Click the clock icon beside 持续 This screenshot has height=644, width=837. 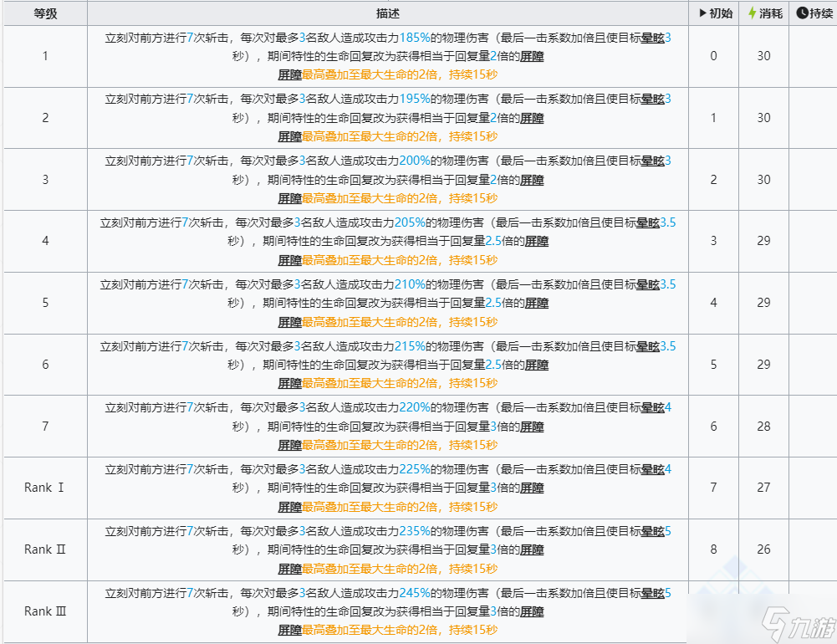pos(802,13)
